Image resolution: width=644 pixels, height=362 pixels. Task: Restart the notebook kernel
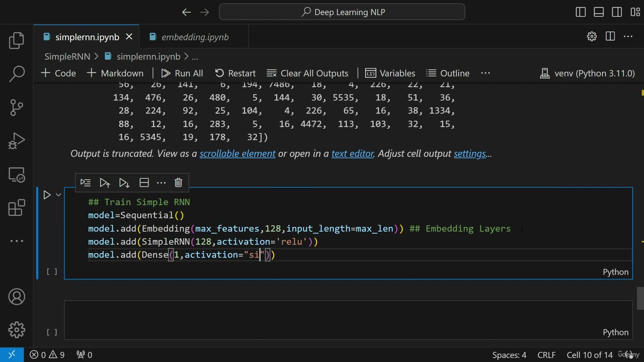(235, 73)
